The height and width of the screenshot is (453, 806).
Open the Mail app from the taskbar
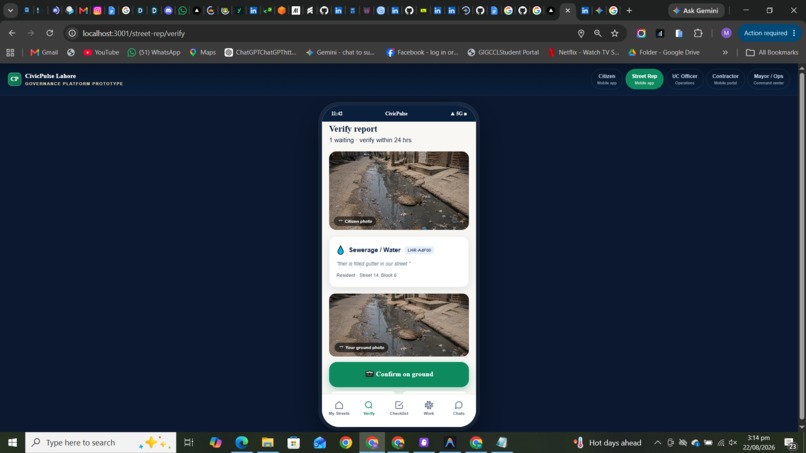[320, 442]
